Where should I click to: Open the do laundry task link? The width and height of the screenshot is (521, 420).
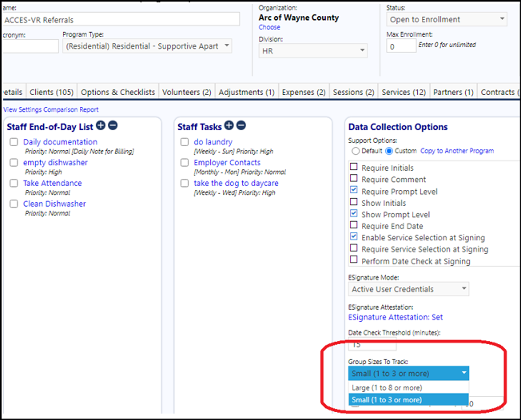(213, 142)
